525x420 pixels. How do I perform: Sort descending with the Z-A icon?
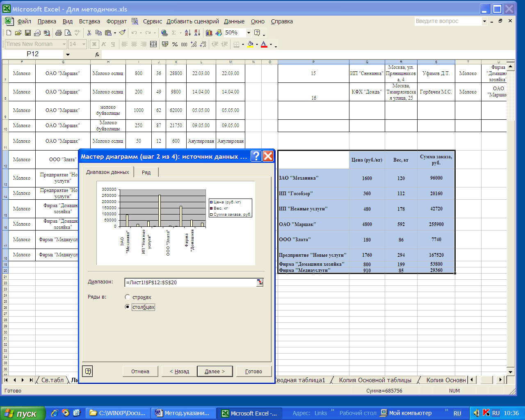(197, 33)
